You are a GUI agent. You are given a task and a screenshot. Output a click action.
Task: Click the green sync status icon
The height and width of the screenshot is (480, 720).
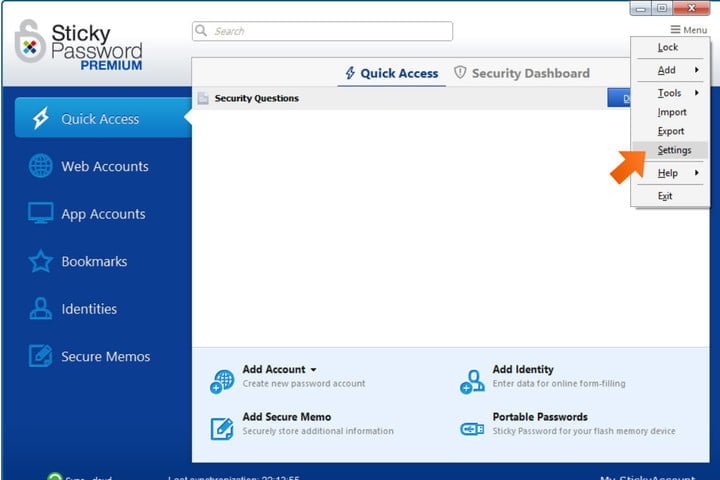(55, 477)
